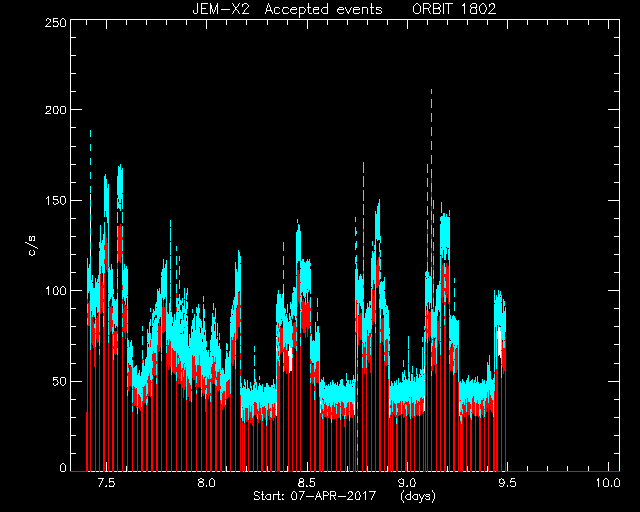Click the 8.0 x-axis tick label

pos(206,483)
